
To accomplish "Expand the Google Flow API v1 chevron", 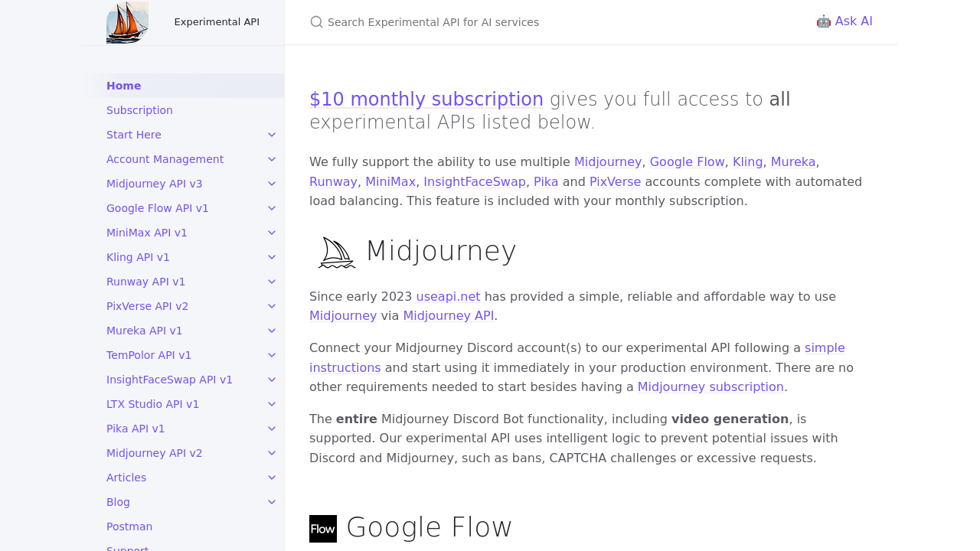I will pos(272,208).
